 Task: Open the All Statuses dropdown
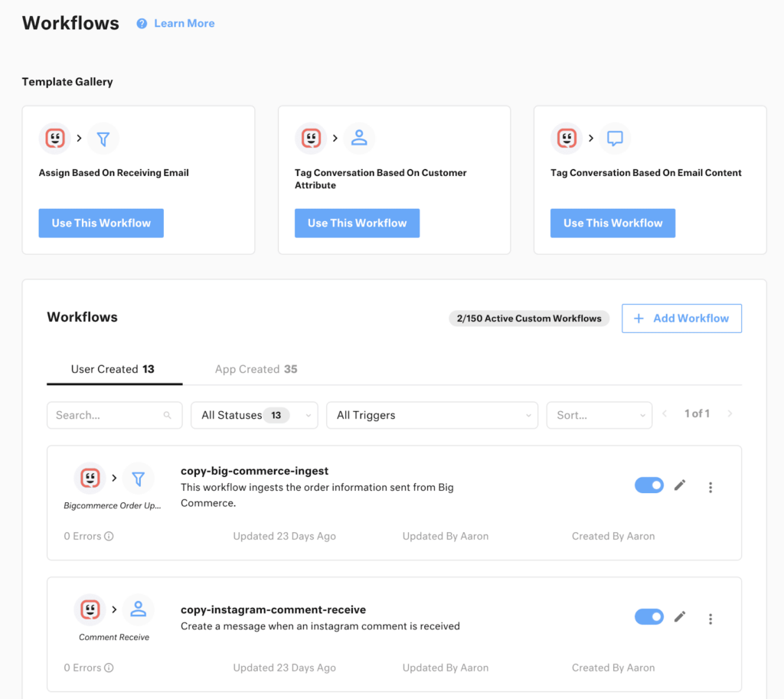tap(254, 414)
